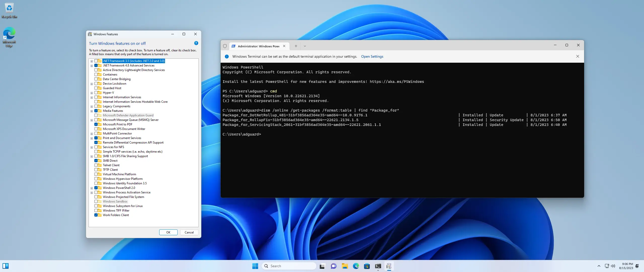The width and height of the screenshot is (644, 272).
Task: Uncheck Microsoft Print to PDF
Action: tap(96, 124)
